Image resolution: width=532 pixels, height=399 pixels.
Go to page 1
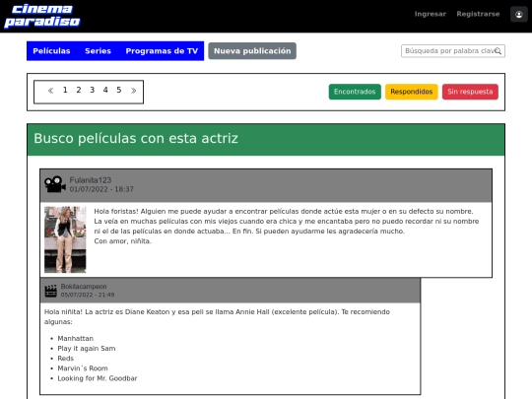[x=65, y=90]
